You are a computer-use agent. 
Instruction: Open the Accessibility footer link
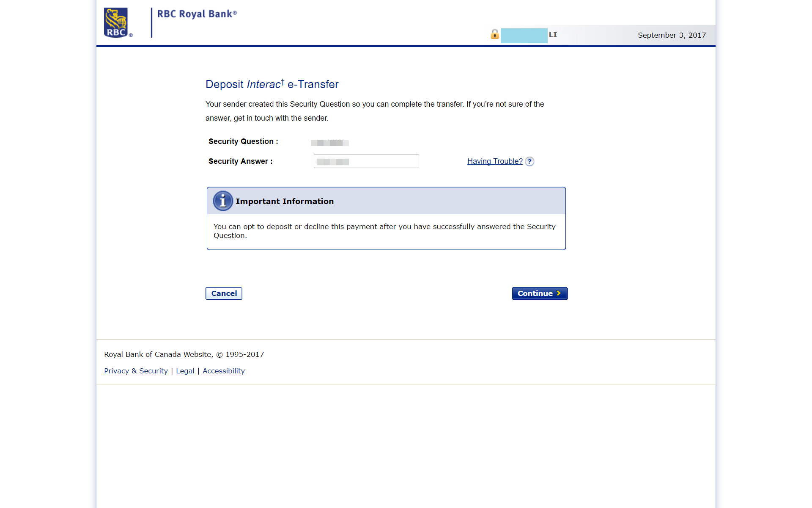pyautogui.click(x=224, y=371)
